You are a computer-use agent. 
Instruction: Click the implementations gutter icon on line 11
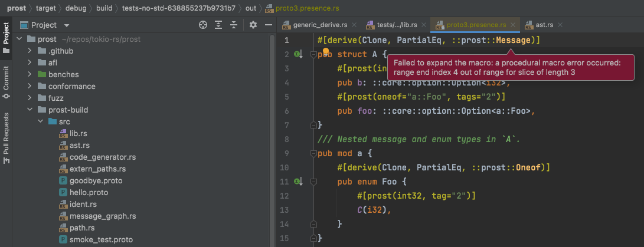299,181
